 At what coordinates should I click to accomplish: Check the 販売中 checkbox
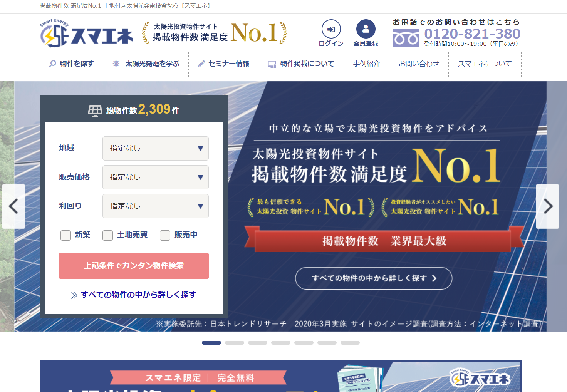tap(165, 235)
